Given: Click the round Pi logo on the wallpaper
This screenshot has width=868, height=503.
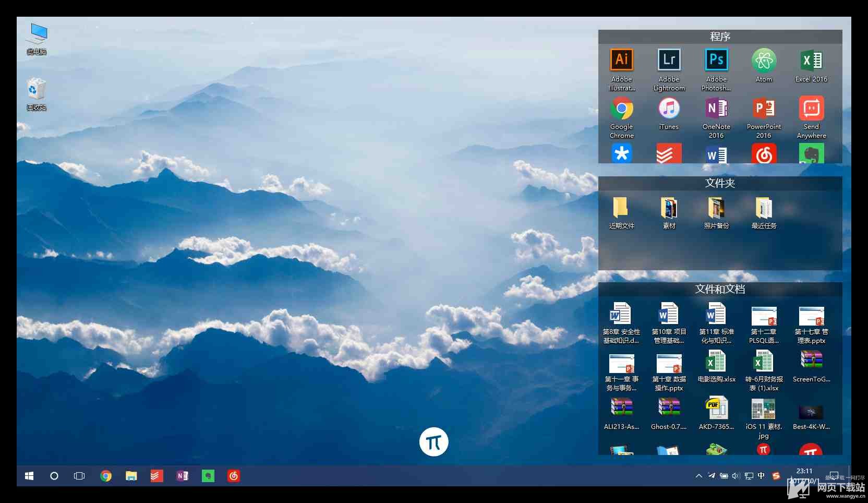Looking at the screenshot, I should tap(433, 442).
